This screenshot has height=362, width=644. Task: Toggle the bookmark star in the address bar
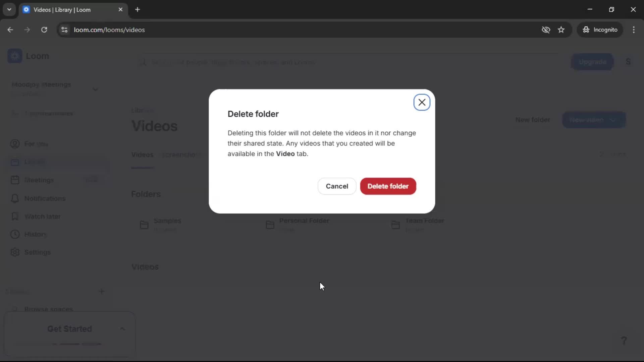(561, 29)
